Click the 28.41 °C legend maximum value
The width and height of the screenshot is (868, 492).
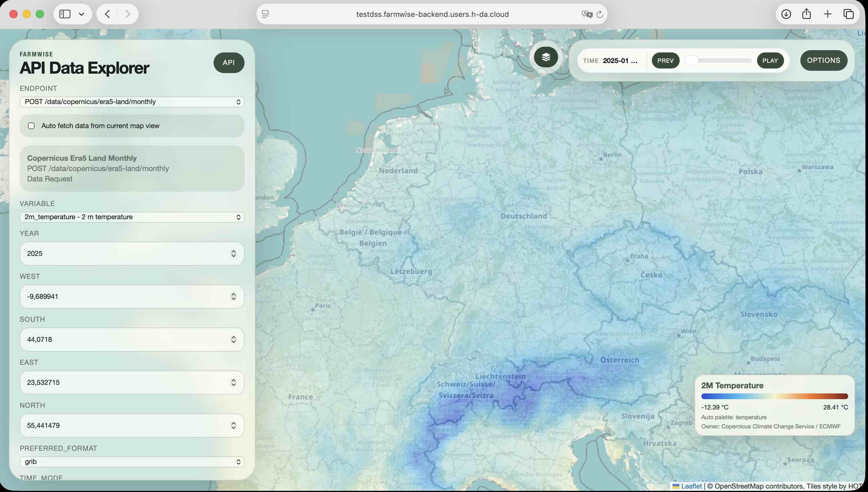[x=836, y=407]
